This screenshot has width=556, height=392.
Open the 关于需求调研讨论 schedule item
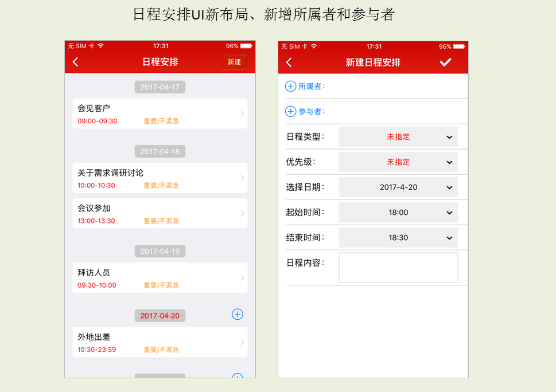[160, 178]
